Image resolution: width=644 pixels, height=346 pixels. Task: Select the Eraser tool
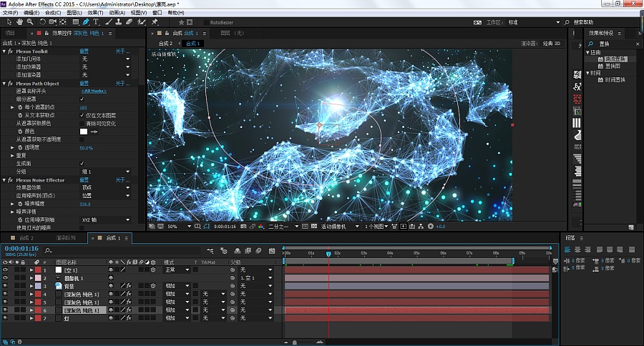129,22
